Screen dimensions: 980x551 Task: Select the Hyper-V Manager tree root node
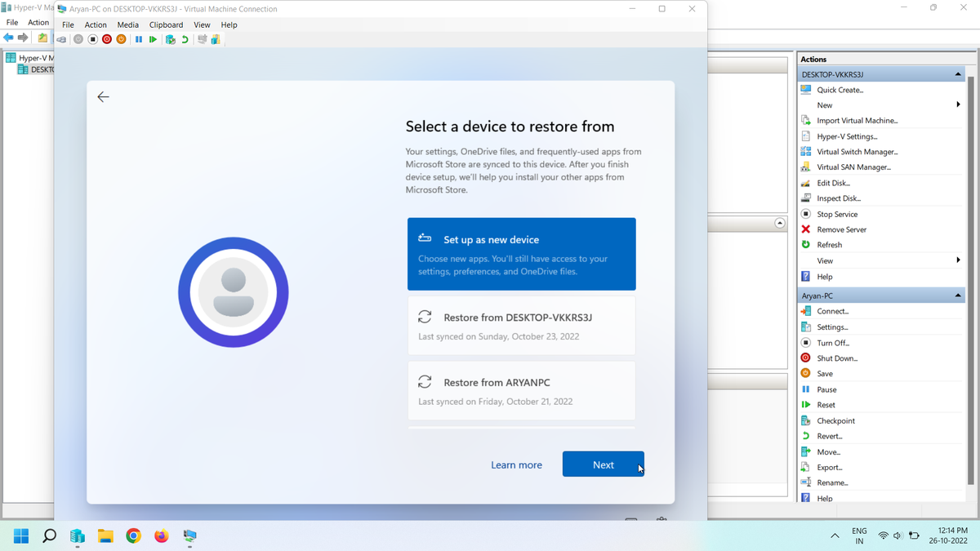coord(29,58)
